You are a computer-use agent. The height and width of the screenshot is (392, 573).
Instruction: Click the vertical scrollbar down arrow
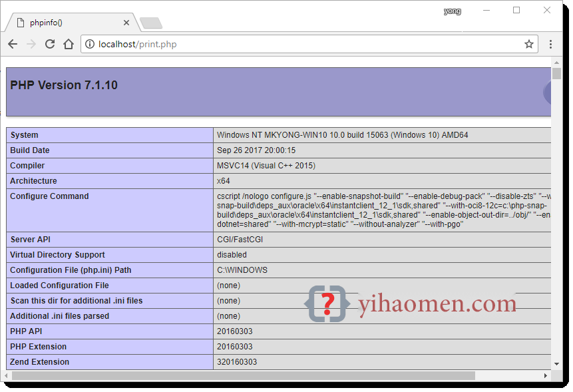tap(556, 364)
